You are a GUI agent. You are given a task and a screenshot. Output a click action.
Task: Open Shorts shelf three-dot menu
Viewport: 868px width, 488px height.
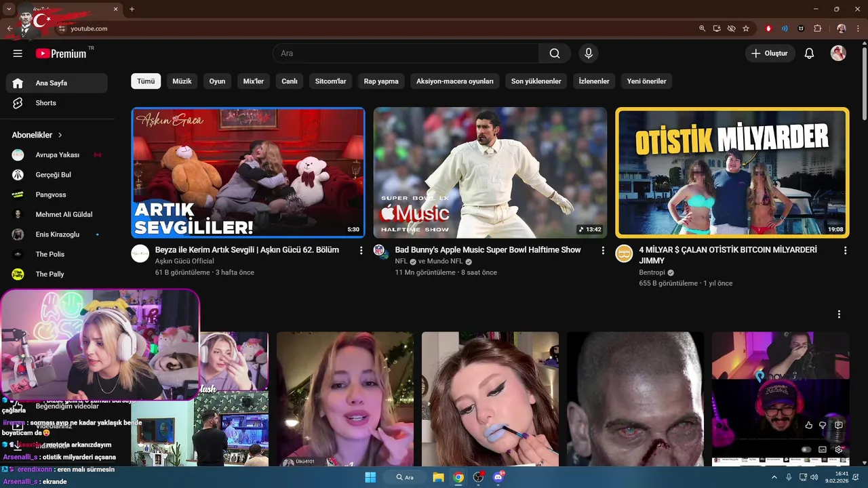(x=839, y=314)
